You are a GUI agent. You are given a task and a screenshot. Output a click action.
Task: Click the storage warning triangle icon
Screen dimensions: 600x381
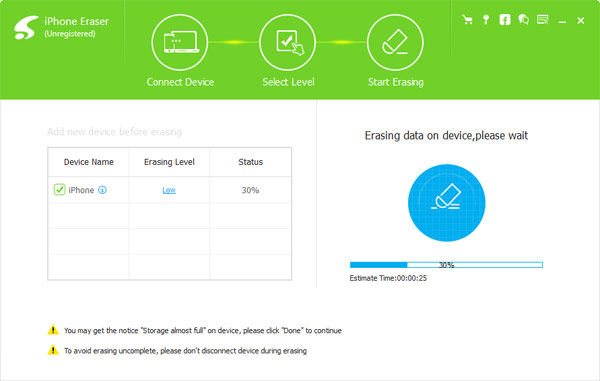(53, 330)
